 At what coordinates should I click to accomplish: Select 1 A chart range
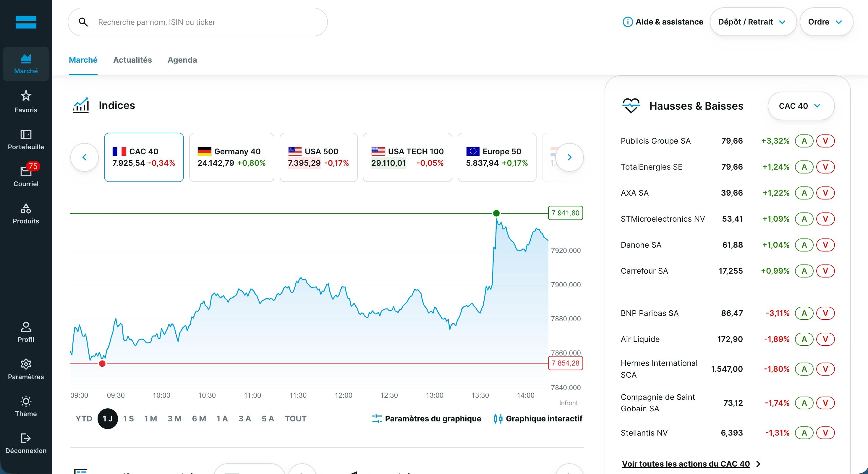(x=222, y=419)
